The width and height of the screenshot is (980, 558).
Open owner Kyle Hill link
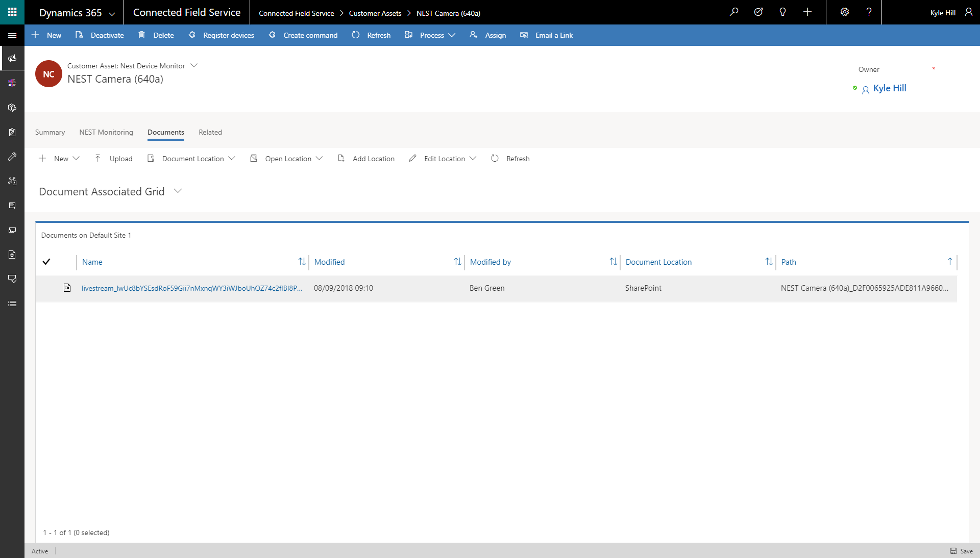coord(890,88)
